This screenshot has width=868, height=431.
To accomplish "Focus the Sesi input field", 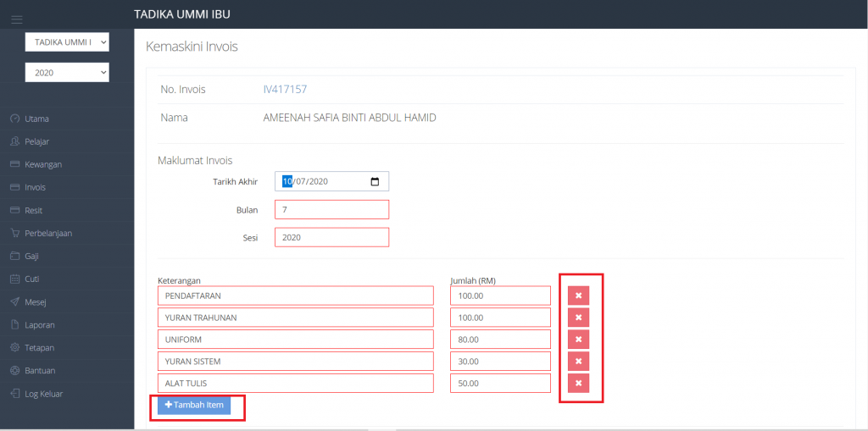I will click(331, 238).
